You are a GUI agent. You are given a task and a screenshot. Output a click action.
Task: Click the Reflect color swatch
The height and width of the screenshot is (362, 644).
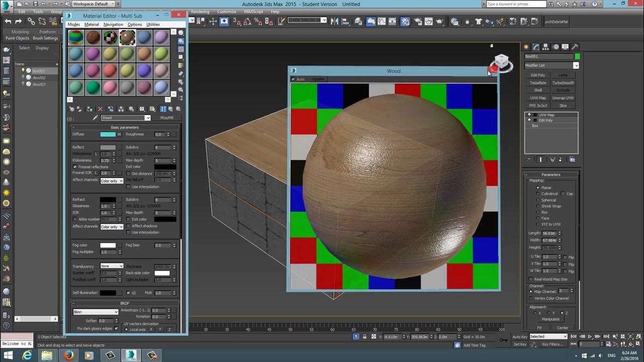[x=108, y=147]
